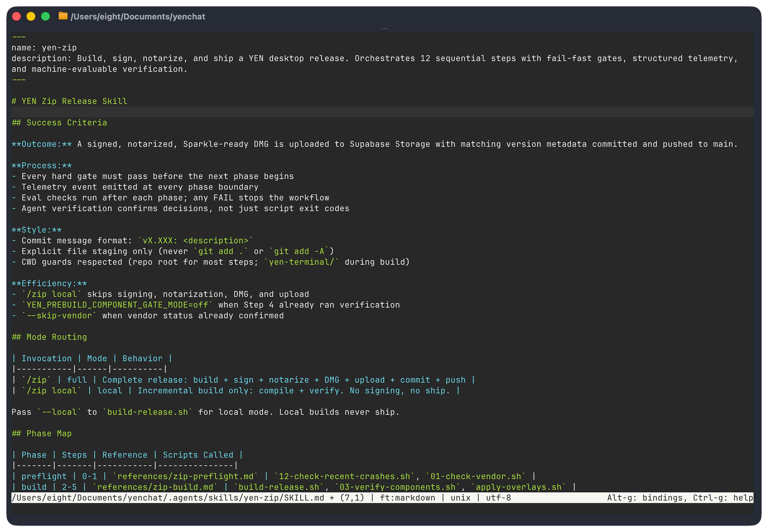Viewport: 768px width, 532px height.
Task: Click the '## Success Criteria' heading
Action: 60,123
